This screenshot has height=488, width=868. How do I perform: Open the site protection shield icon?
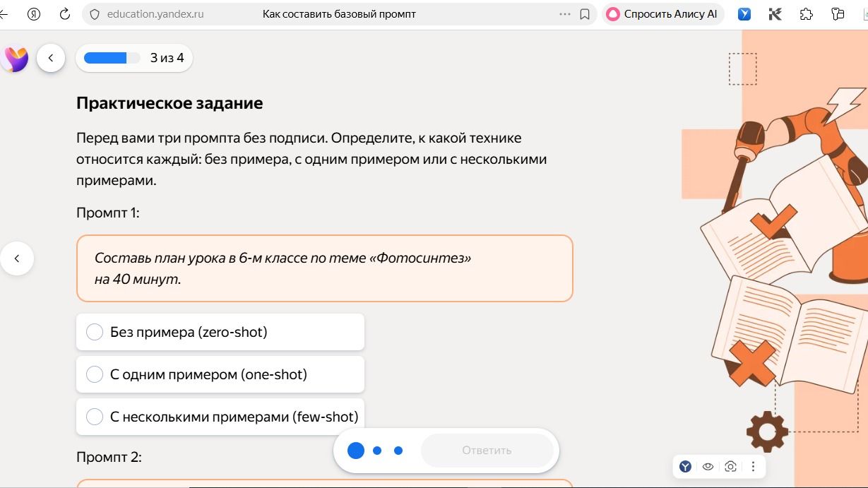tap(95, 14)
